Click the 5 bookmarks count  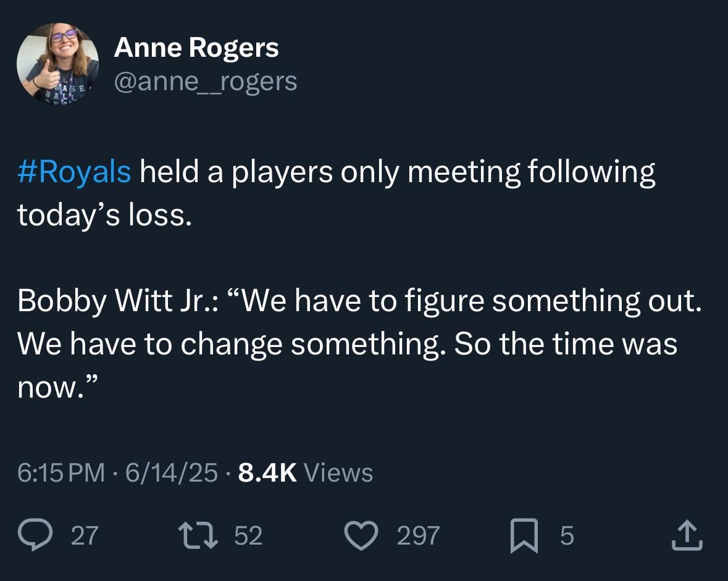(566, 537)
